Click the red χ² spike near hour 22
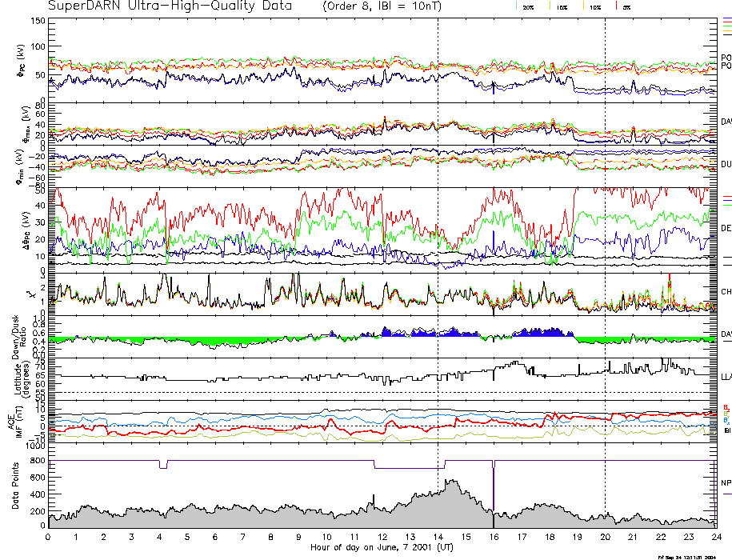The image size is (732, 560). click(669, 280)
